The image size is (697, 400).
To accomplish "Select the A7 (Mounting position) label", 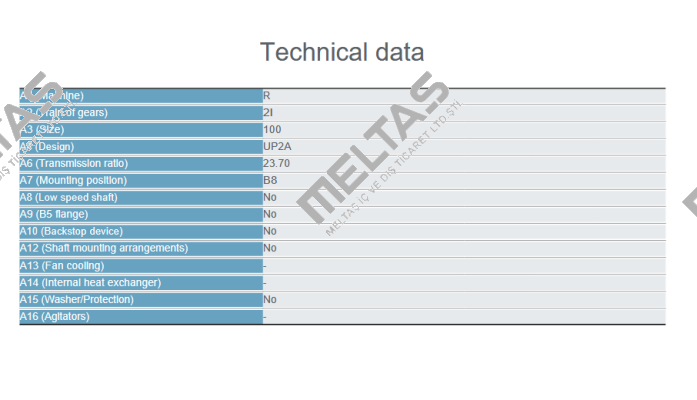I will [73, 180].
